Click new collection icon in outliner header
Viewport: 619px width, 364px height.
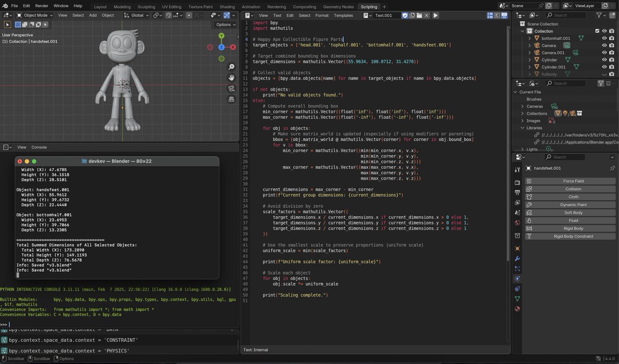(612, 15)
